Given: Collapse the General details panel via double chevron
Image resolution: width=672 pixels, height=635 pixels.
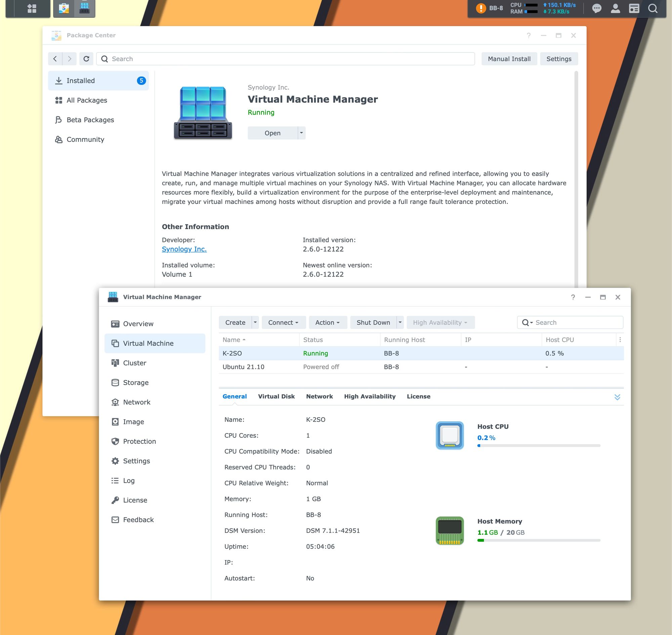Looking at the screenshot, I should 618,397.
